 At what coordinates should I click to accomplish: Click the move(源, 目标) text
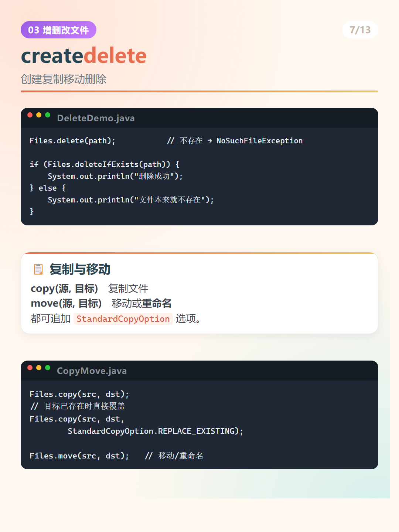tap(66, 303)
